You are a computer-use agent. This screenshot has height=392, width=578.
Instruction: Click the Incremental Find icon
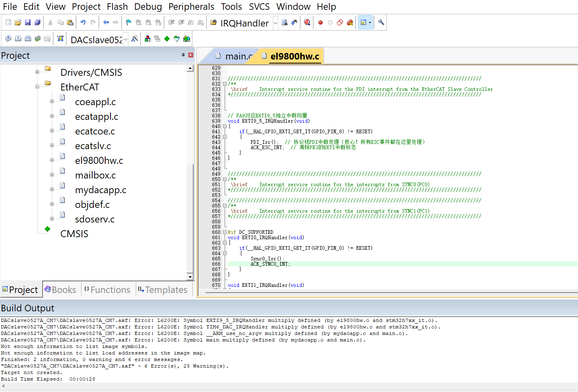pos(294,23)
